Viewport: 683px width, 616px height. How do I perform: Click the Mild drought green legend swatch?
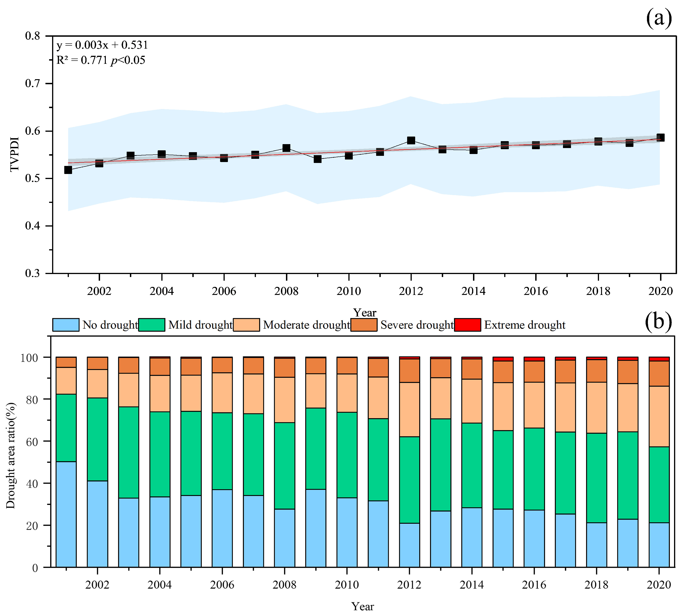(152, 325)
